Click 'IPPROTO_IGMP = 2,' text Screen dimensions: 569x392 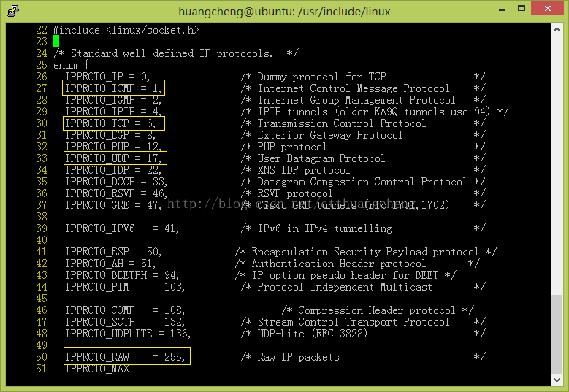[113, 100]
